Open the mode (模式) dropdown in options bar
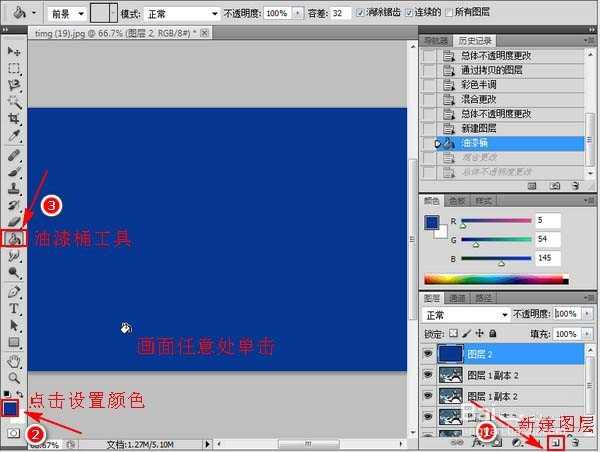600x452 pixels. pos(182,14)
